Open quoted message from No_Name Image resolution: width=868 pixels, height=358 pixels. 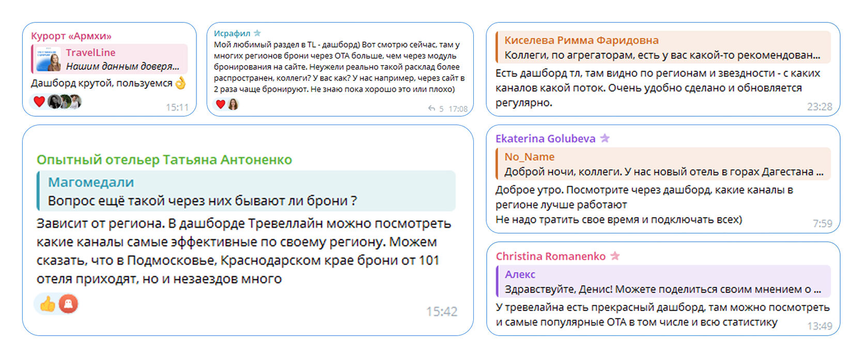pos(663,164)
